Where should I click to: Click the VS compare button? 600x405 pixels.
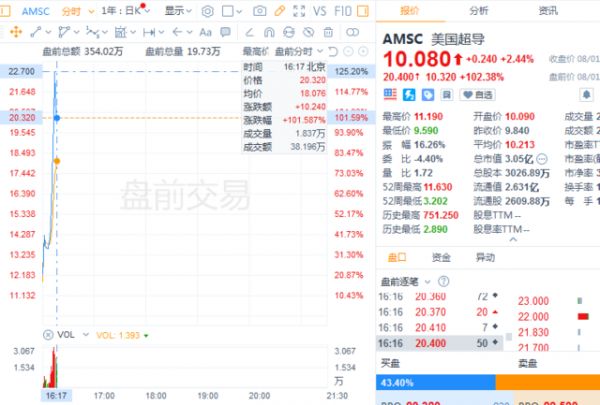pos(320,10)
